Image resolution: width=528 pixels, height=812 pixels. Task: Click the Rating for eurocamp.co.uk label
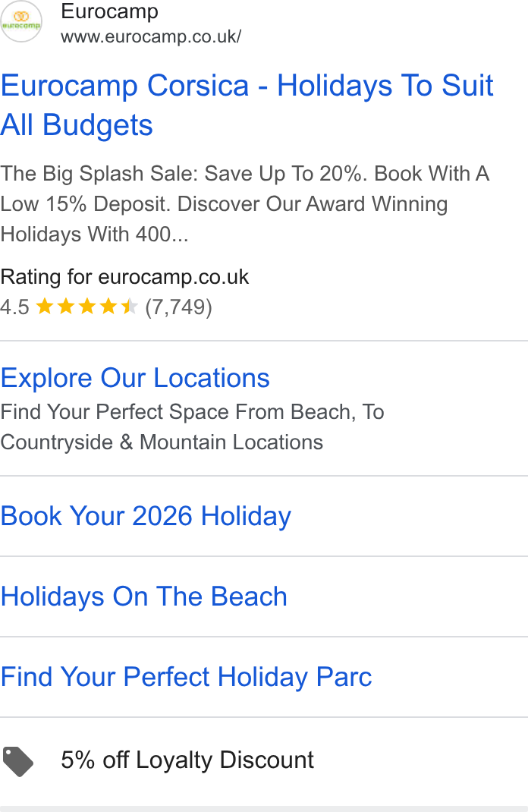pyautogui.click(x=124, y=277)
